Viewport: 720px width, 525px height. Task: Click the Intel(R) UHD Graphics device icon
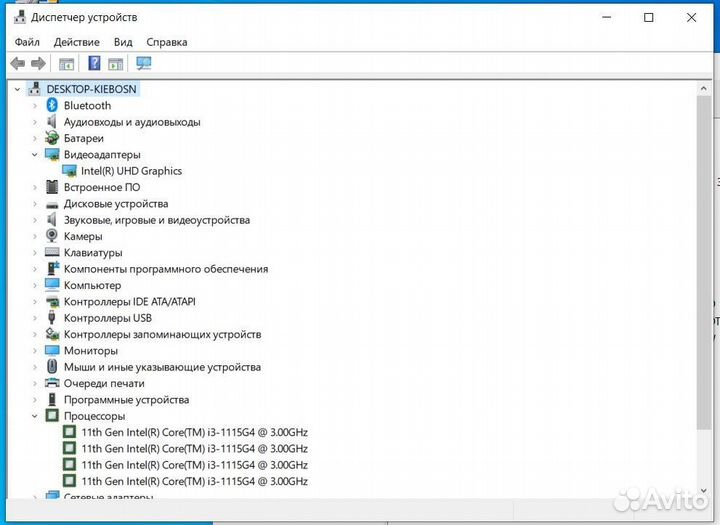(69, 171)
